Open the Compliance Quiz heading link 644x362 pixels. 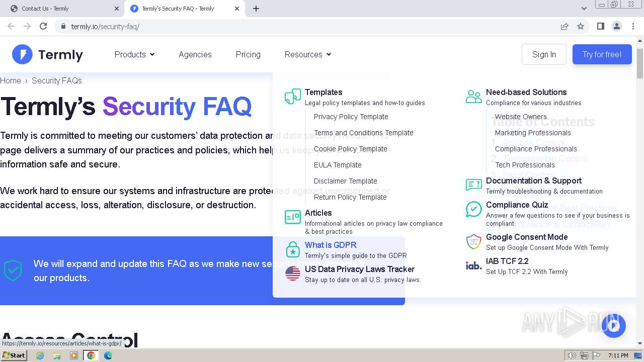517,205
